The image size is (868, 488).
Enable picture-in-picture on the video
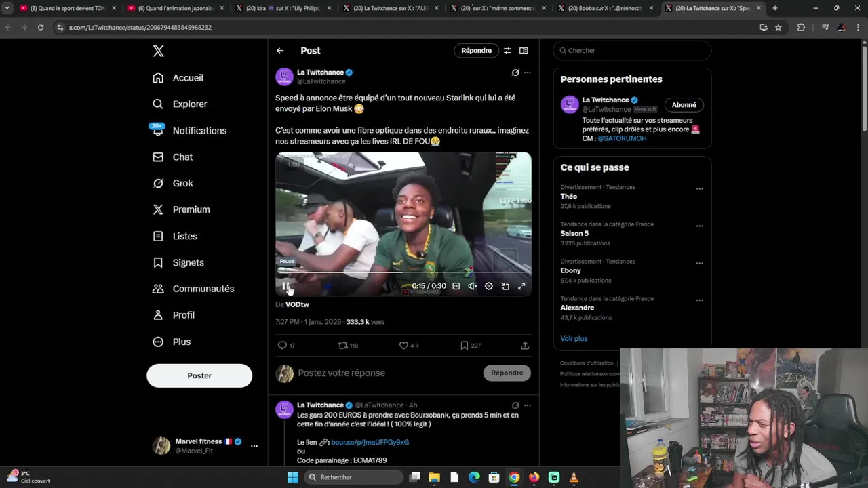point(505,287)
